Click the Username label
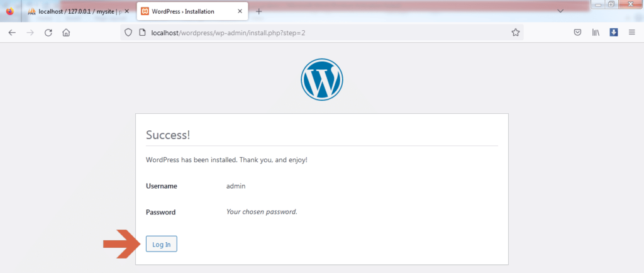Viewport: 644px width, 273px height. [x=162, y=186]
